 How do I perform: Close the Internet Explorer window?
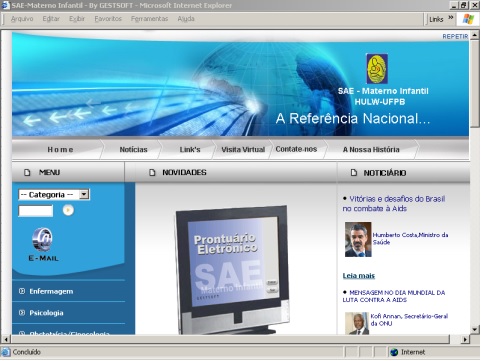pos(474,5)
